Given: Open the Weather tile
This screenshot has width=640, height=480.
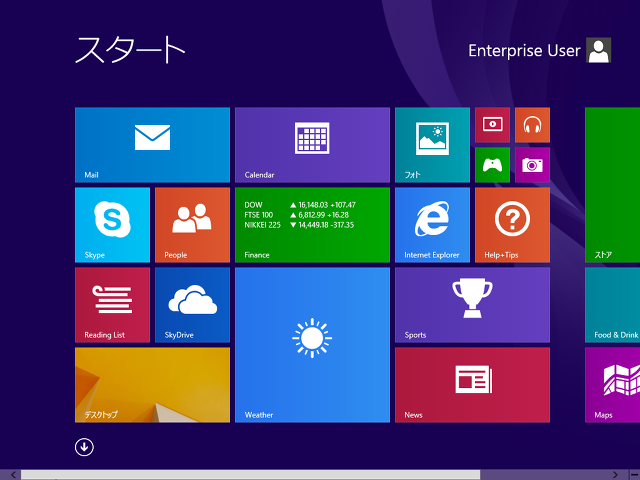Looking at the screenshot, I should [312, 345].
